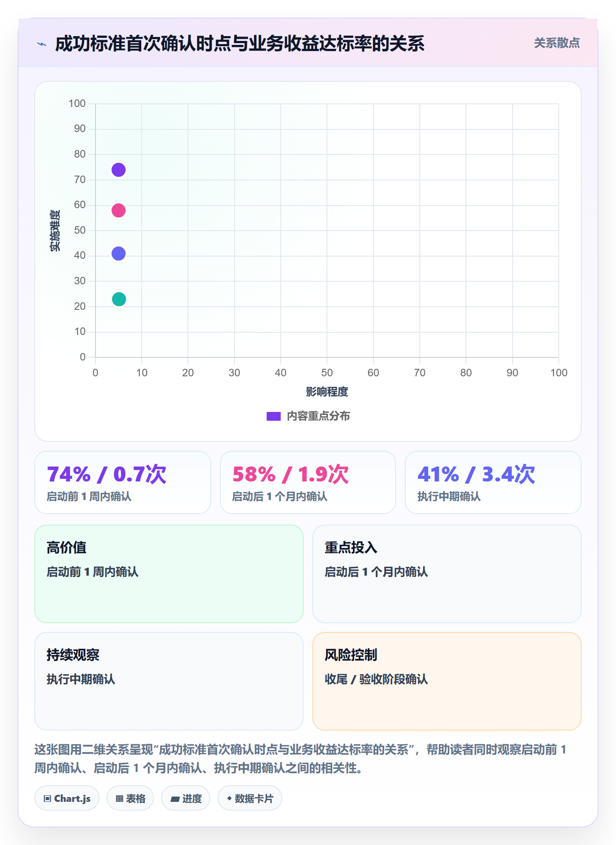Select the 高价值 quadrant card
616x845 pixels.
tap(169, 574)
